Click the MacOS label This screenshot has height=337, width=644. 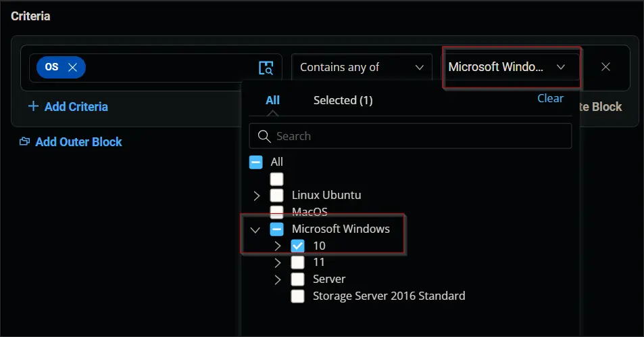(x=309, y=212)
